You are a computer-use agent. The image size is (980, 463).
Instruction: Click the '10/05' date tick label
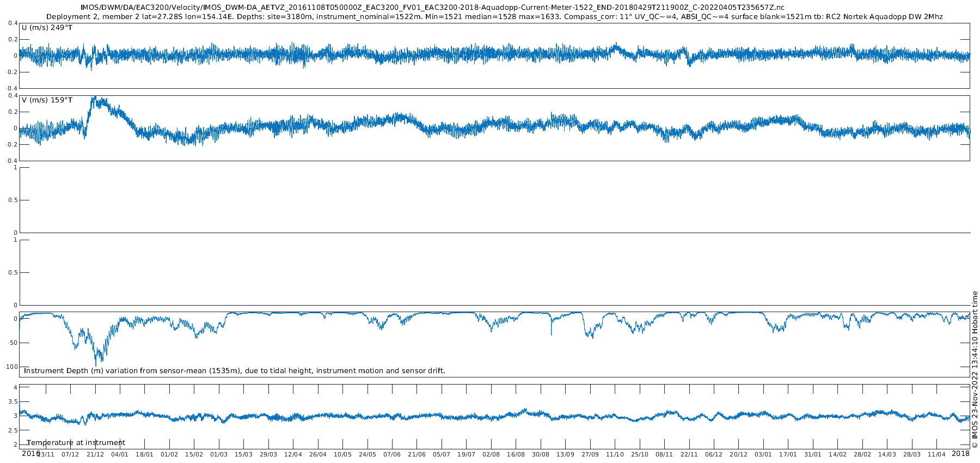coord(342,454)
